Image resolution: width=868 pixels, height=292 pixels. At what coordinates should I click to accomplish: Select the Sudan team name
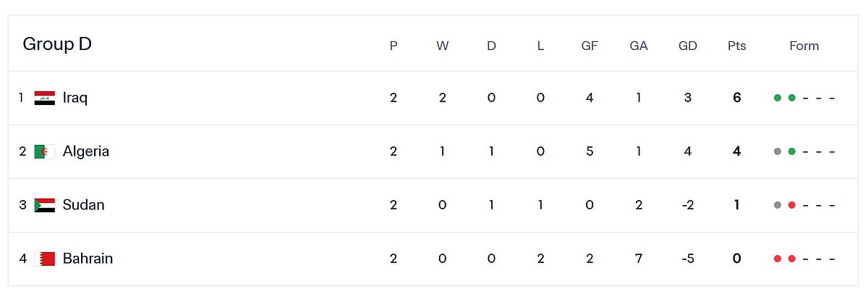click(x=84, y=205)
